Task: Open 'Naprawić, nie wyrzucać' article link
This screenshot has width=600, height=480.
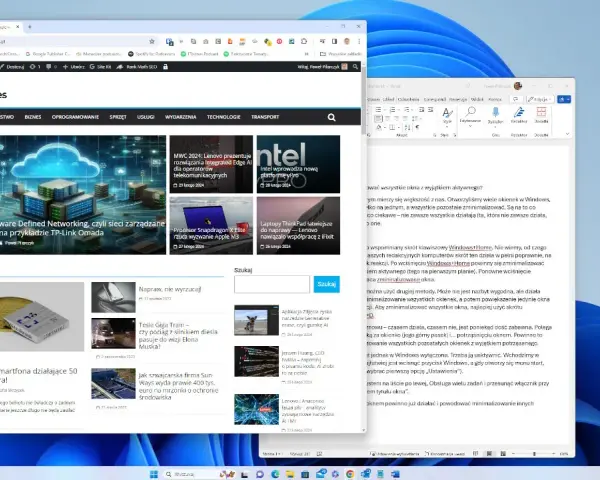Action: tap(170, 289)
